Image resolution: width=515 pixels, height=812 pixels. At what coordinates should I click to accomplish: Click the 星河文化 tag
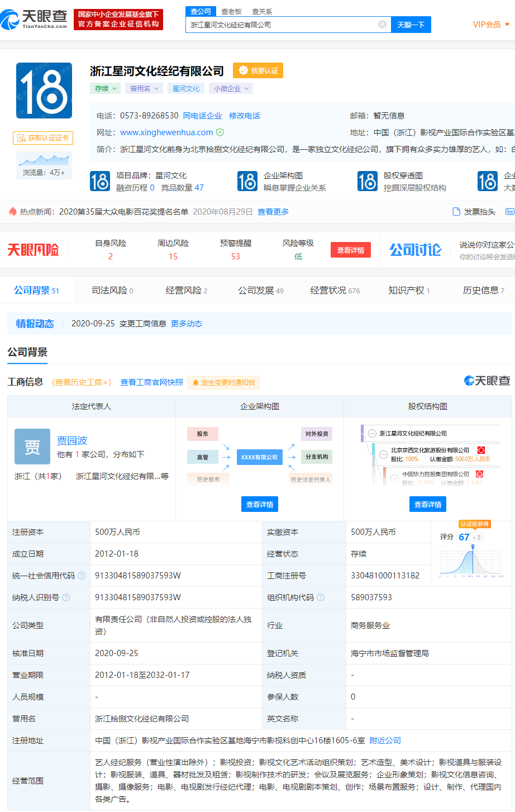click(186, 88)
